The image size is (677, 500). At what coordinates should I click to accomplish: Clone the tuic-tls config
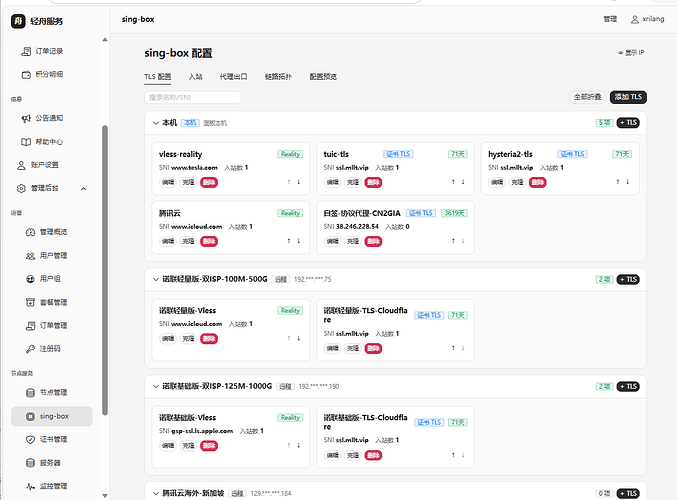point(353,182)
